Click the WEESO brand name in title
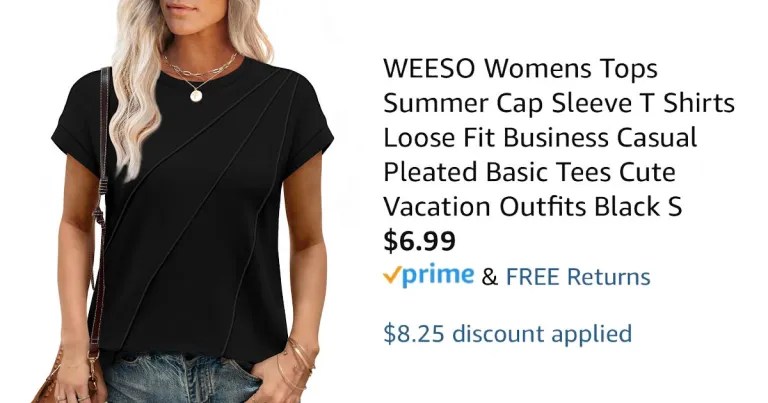 pyautogui.click(x=429, y=69)
